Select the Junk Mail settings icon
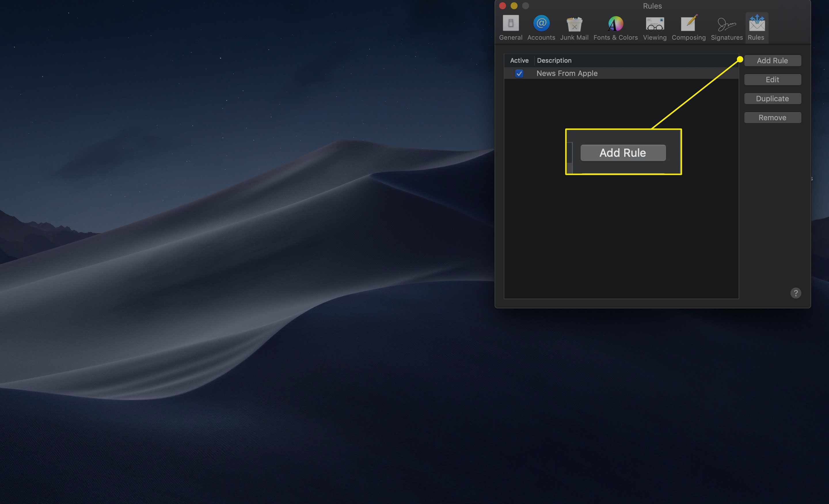This screenshot has width=829, height=504. [x=574, y=25]
